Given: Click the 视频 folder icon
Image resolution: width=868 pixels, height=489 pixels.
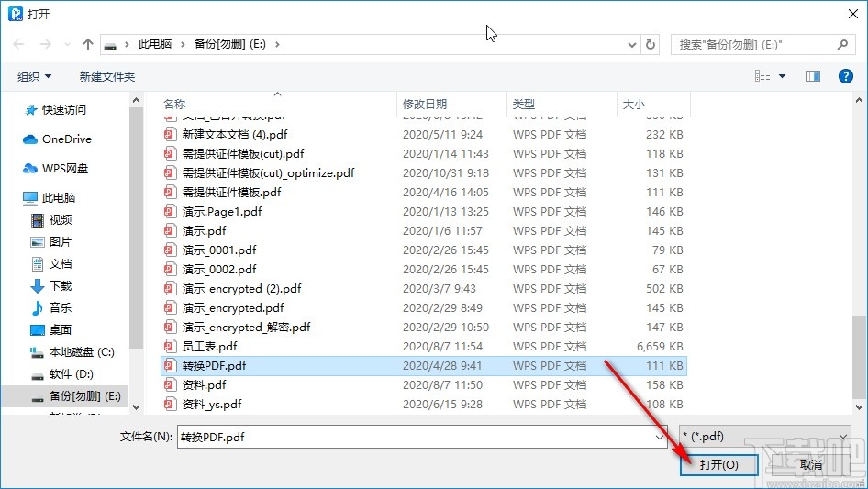Looking at the screenshot, I should coord(37,220).
